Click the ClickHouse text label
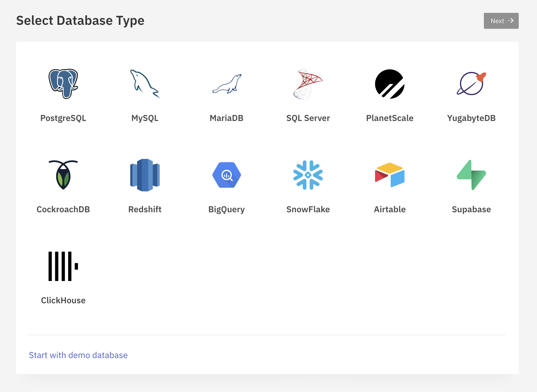This screenshot has width=537, height=392. click(x=63, y=300)
